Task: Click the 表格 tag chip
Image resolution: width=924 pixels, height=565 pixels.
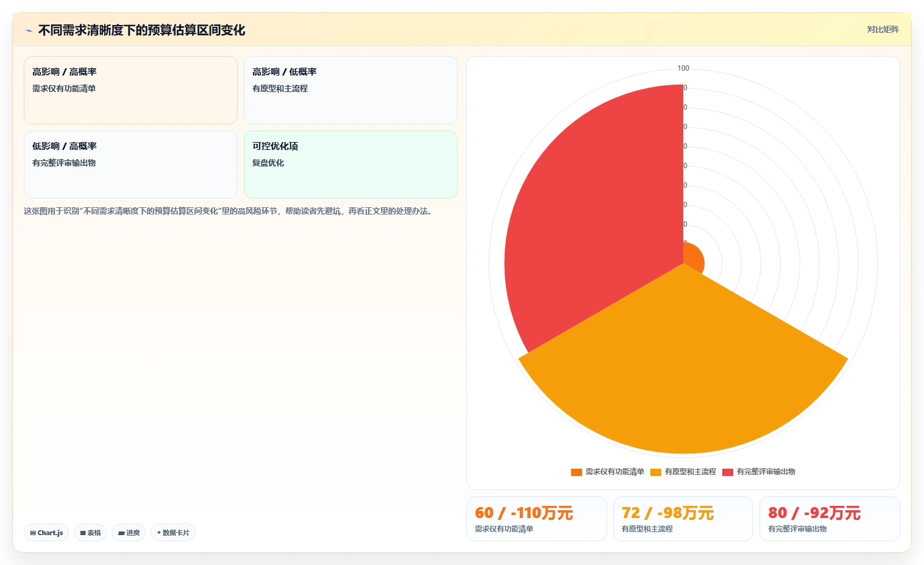Action: pos(90,533)
